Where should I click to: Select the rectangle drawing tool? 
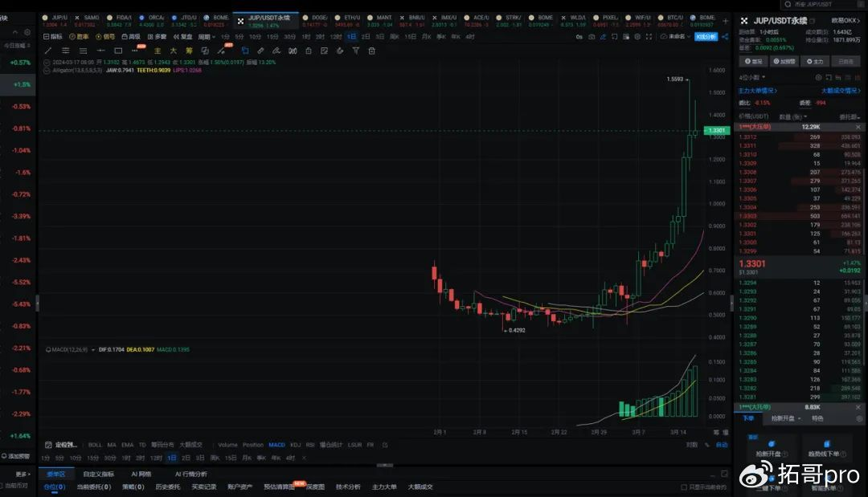[118, 51]
